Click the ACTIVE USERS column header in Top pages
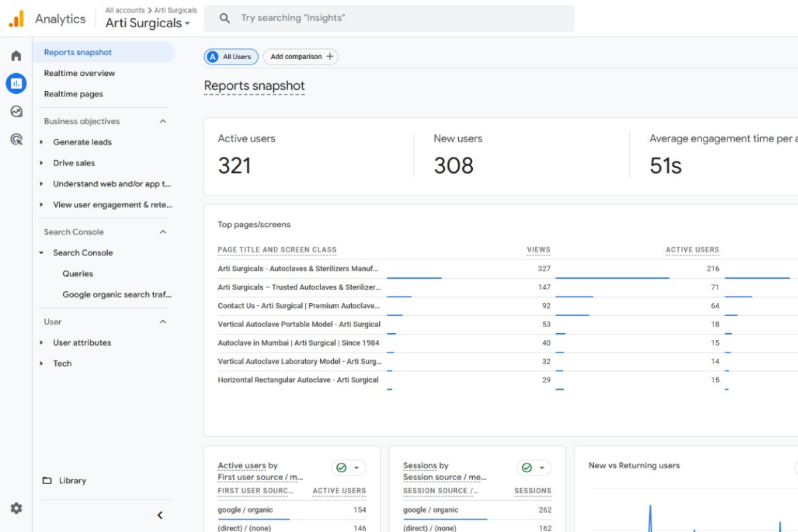The image size is (798, 532). tap(692, 250)
